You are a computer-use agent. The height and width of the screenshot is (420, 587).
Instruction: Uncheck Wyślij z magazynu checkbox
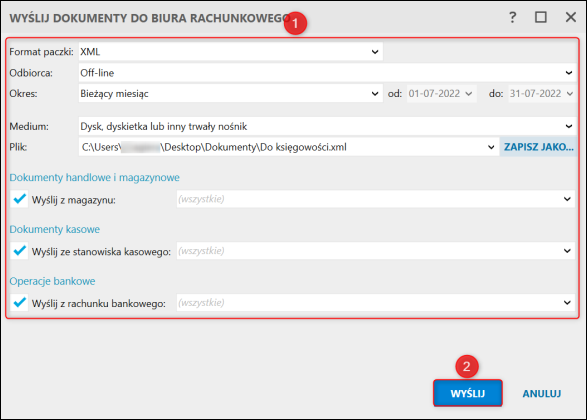(x=19, y=199)
